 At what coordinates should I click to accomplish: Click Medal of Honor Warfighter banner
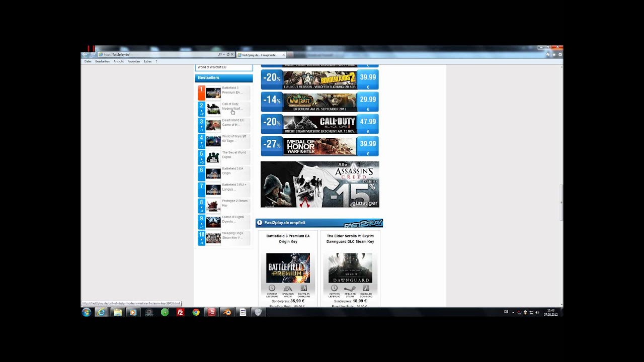[x=319, y=146]
